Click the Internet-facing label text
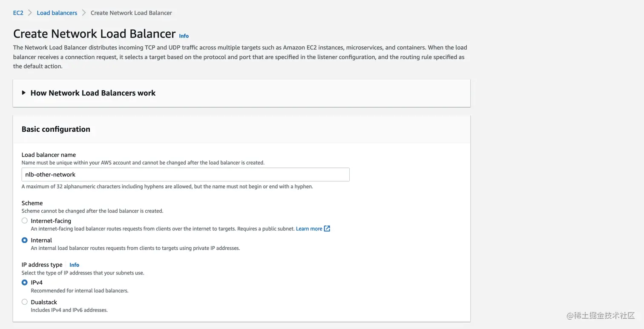This screenshot has width=644, height=329. click(x=51, y=221)
